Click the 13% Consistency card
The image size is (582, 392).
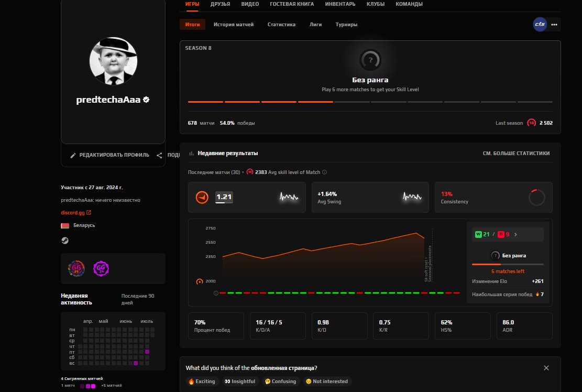coord(493,197)
